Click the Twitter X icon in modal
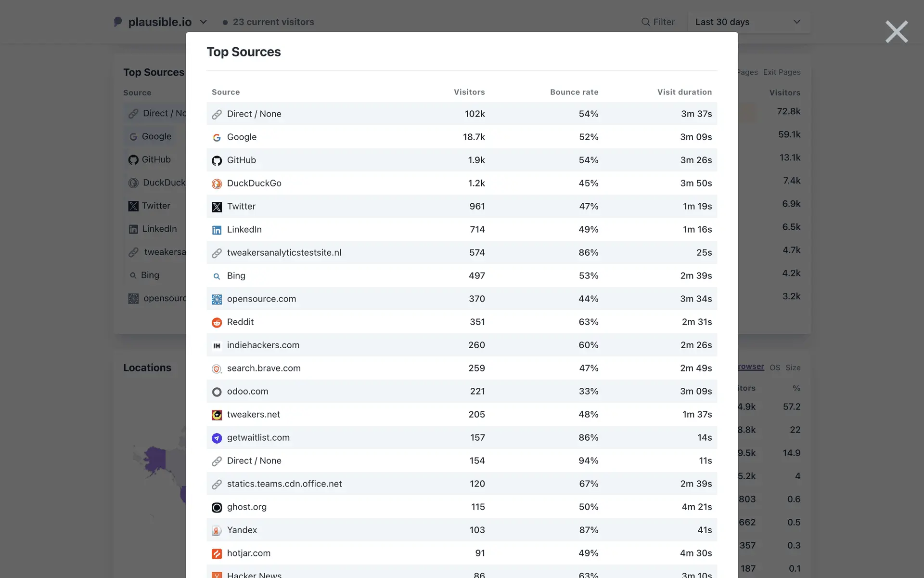Viewport: 924px width, 578px height. coord(217,207)
